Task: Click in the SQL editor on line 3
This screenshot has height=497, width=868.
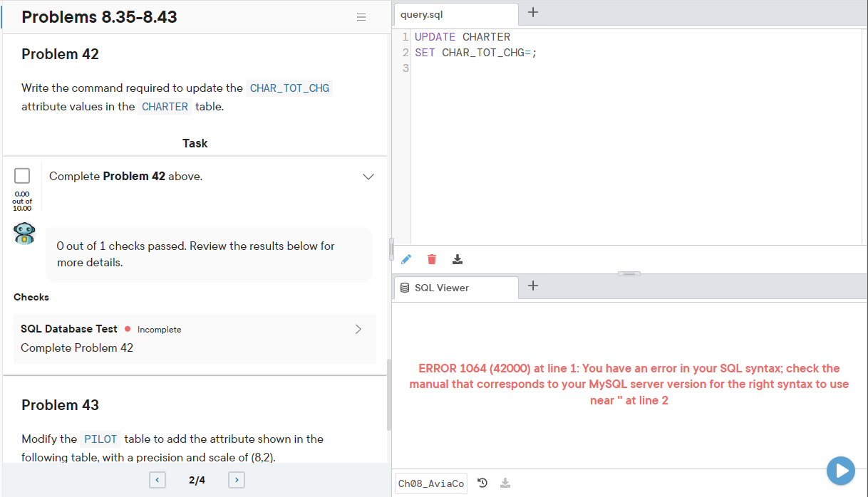Action: (x=634, y=68)
